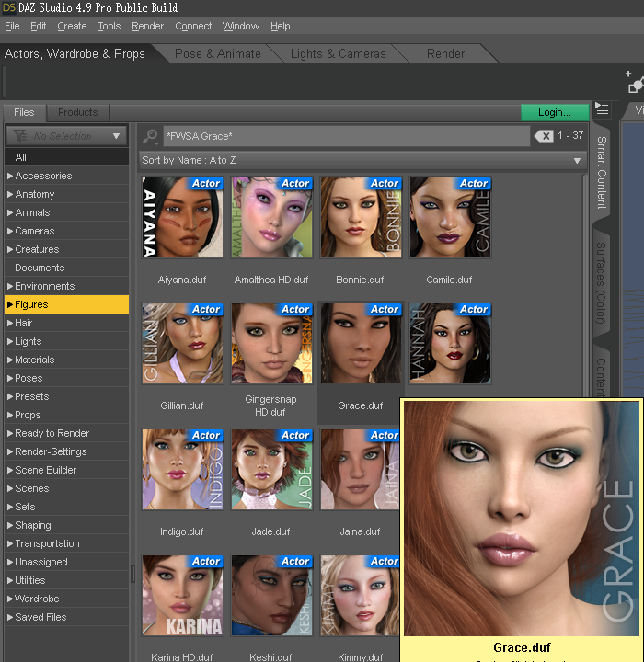Switch to the Pose & Animate tab
Viewport: 644px width, 662px height.
coord(218,53)
